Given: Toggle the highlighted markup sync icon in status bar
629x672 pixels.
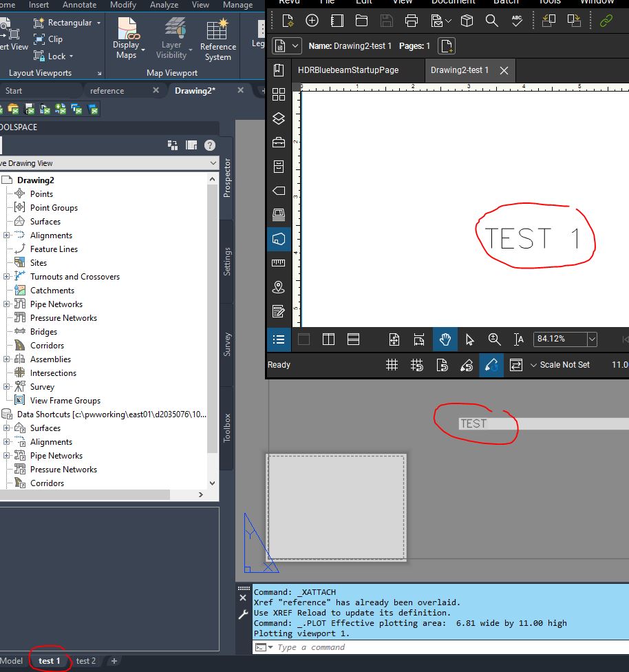Looking at the screenshot, I should pyautogui.click(x=491, y=365).
